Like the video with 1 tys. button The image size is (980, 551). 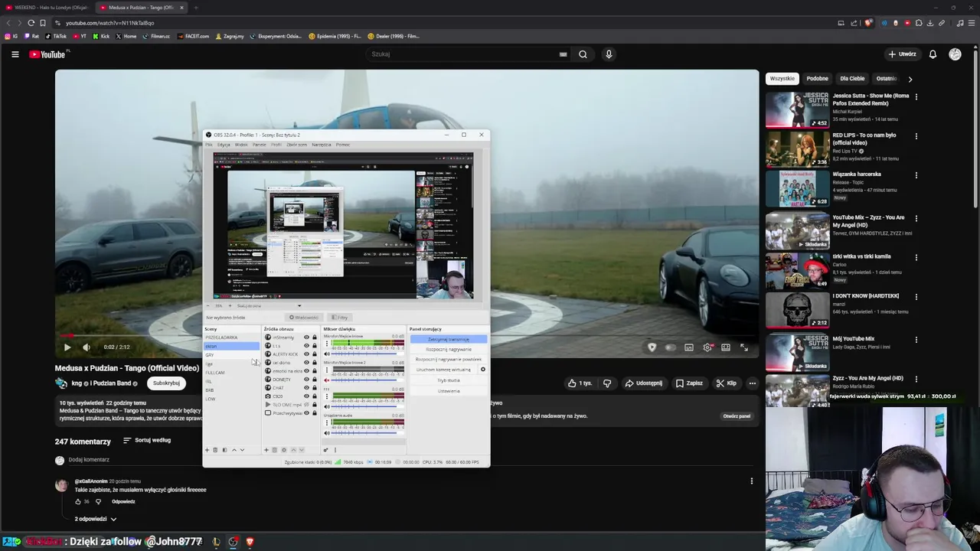580,383
